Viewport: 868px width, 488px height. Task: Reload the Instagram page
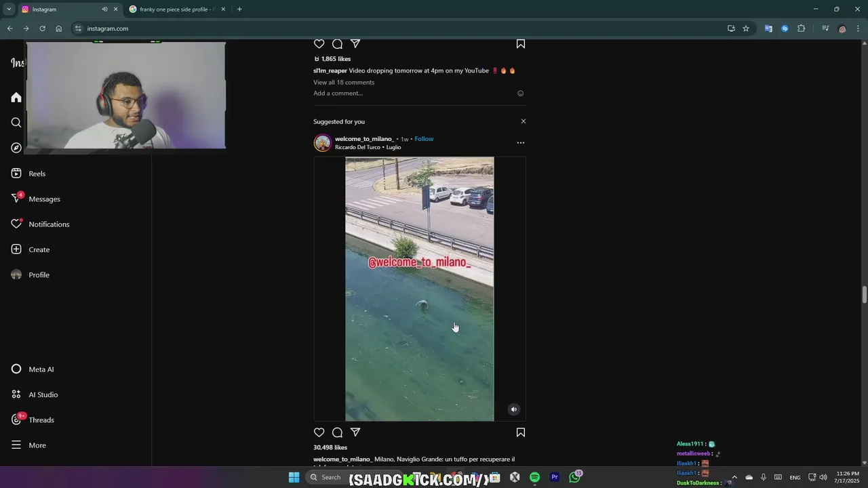(x=42, y=28)
